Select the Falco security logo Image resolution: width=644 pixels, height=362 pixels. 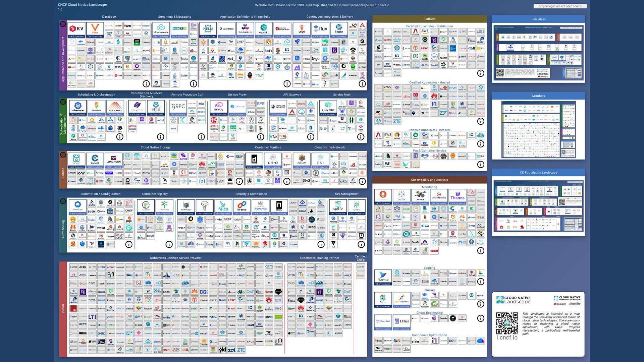[223, 207]
